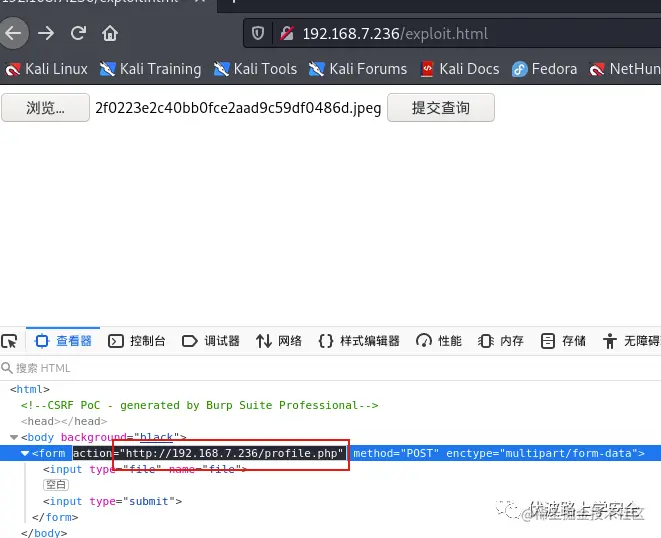This screenshot has width=661, height=538.
Task: Click the 浏览... file browse button
Action: [46, 108]
